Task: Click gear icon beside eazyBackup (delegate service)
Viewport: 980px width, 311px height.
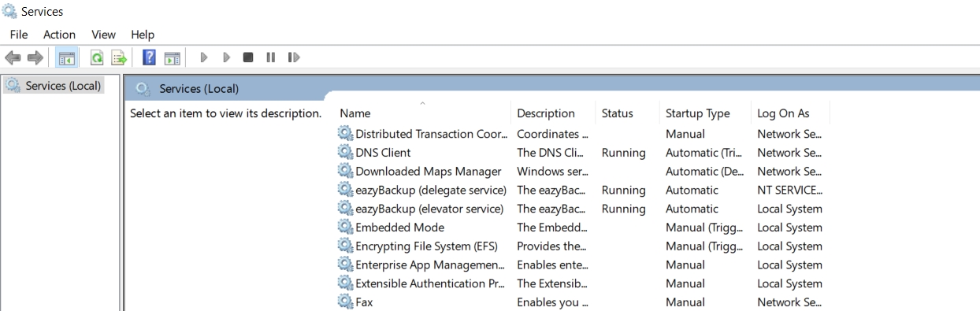Action: (x=345, y=190)
